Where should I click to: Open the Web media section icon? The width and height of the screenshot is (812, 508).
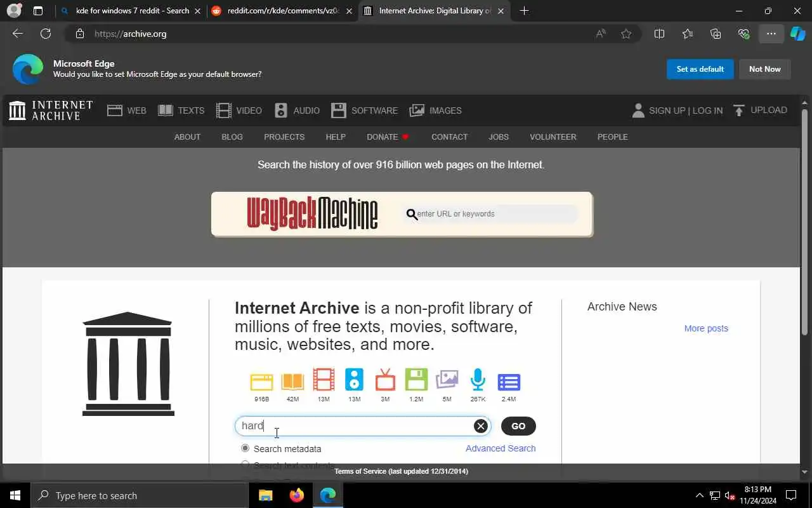click(115, 110)
